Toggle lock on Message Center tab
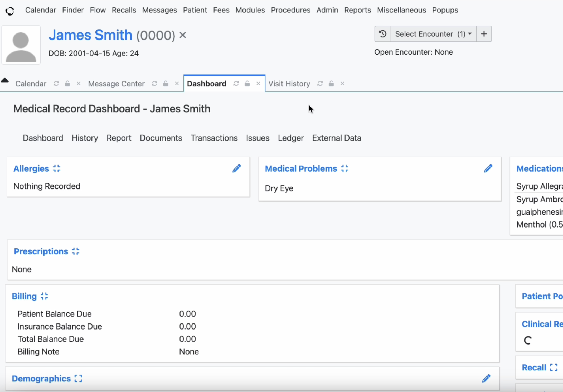The image size is (563, 392). 166,84
